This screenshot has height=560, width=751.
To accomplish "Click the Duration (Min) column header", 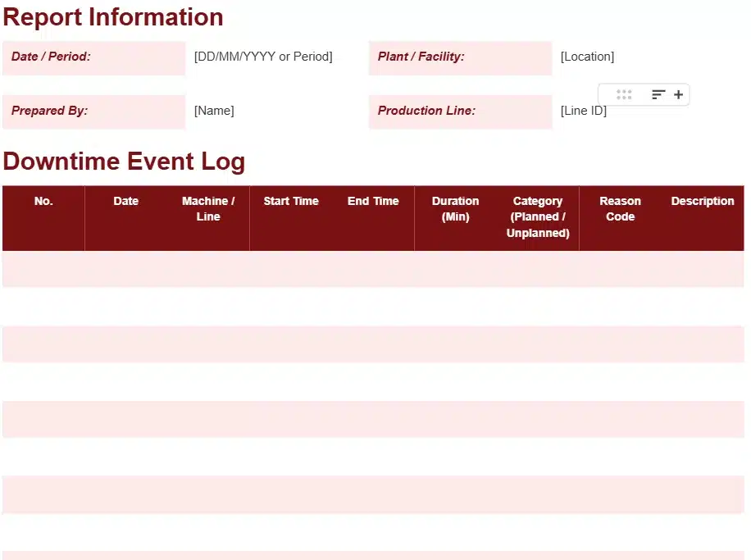I will pyautogui.click(x=455, y=209).
